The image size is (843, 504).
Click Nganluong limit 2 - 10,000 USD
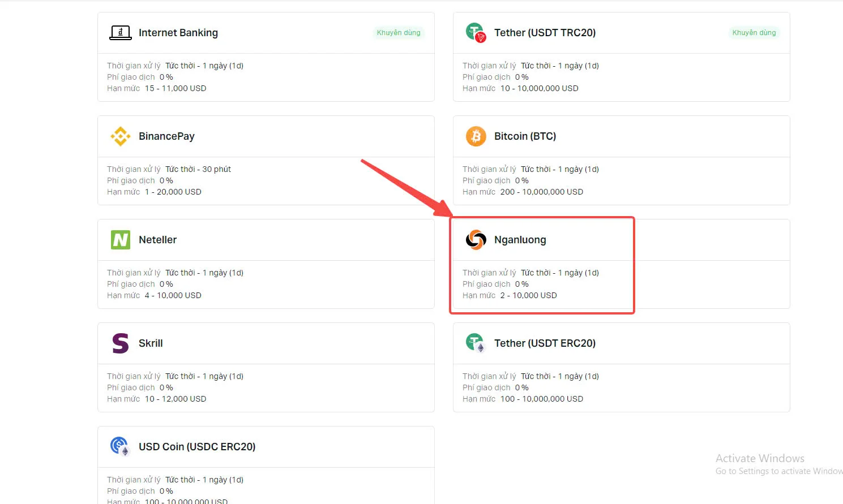pos(529,295)
